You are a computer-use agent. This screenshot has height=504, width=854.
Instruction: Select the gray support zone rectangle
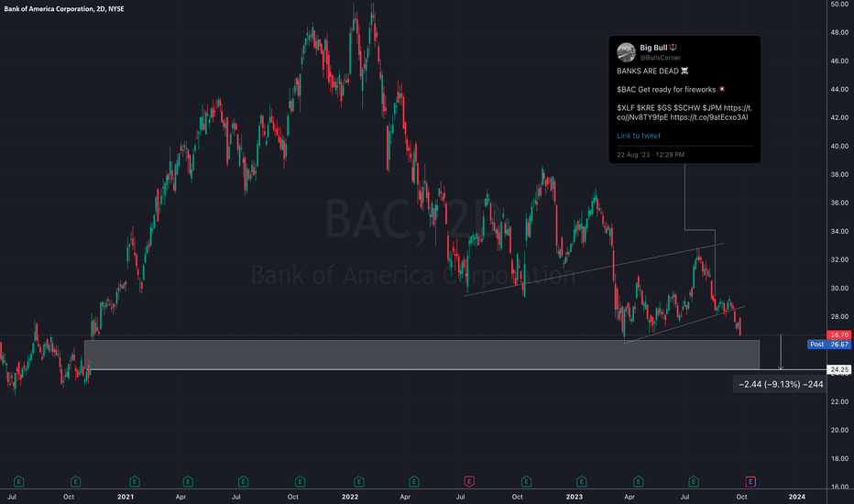pyautogui.click(x=422, y=355)
